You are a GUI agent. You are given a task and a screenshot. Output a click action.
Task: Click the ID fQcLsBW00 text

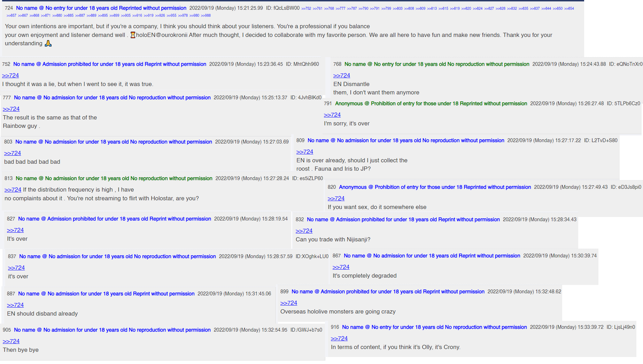click(283, 8)
